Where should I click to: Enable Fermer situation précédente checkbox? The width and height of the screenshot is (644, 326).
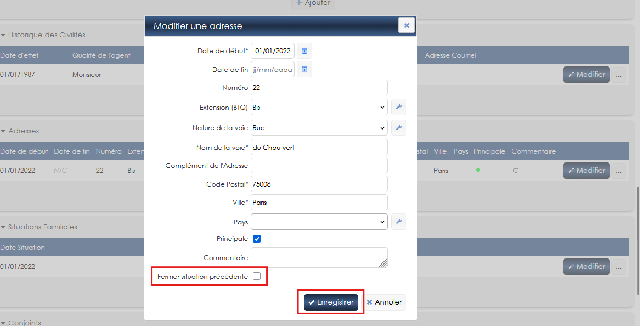tap(257, 277)
